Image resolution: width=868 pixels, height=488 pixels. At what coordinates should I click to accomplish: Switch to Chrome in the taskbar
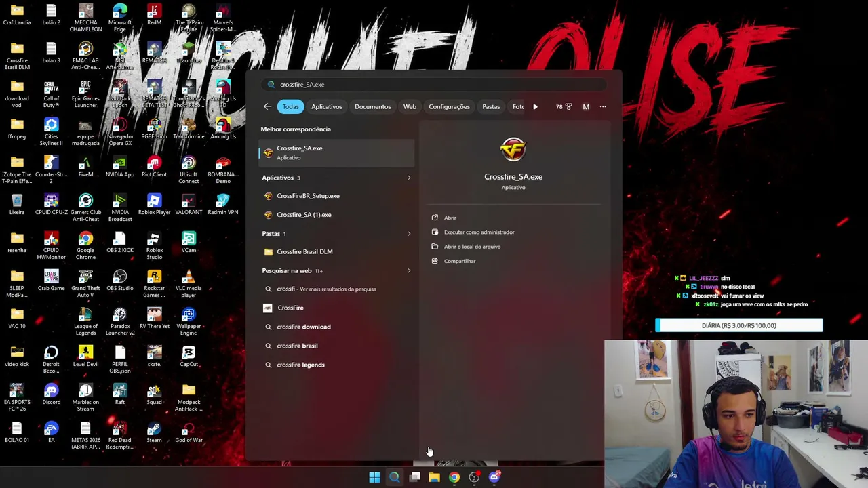(x=454, y=477)
